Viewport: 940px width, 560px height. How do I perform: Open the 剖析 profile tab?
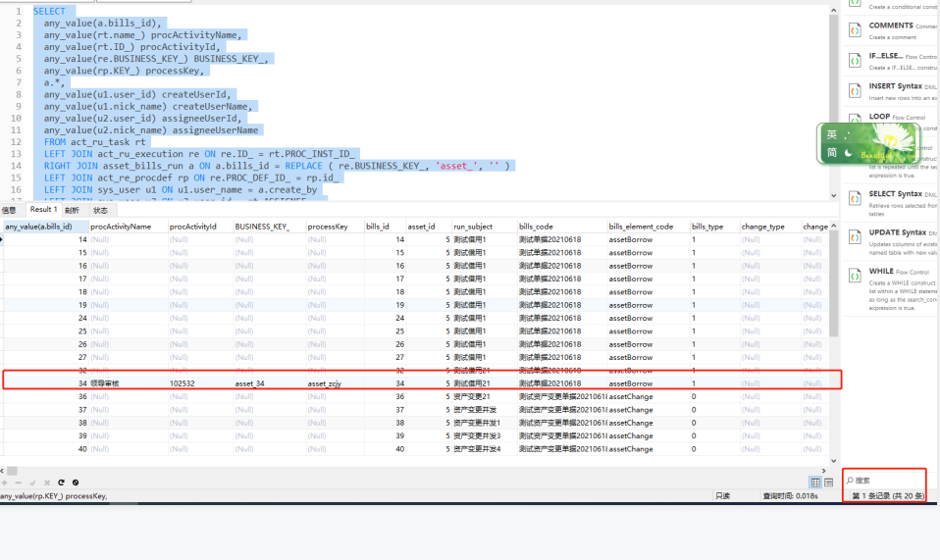click(72, 210)
